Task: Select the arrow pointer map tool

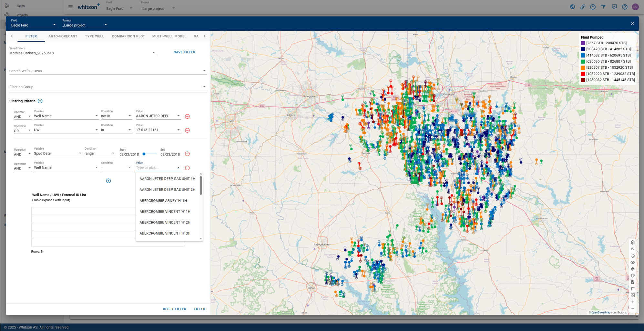Action: pyautogui.click(x=633, y=249)
